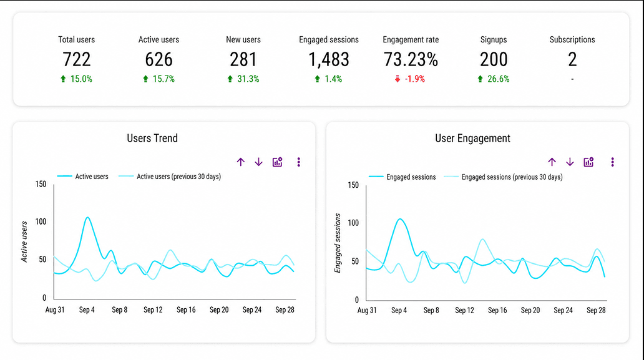The width and height of the screenshot is (644, 360).
Task: Select the Engaged sessions legend entry
Action: (x=402, y=177)
